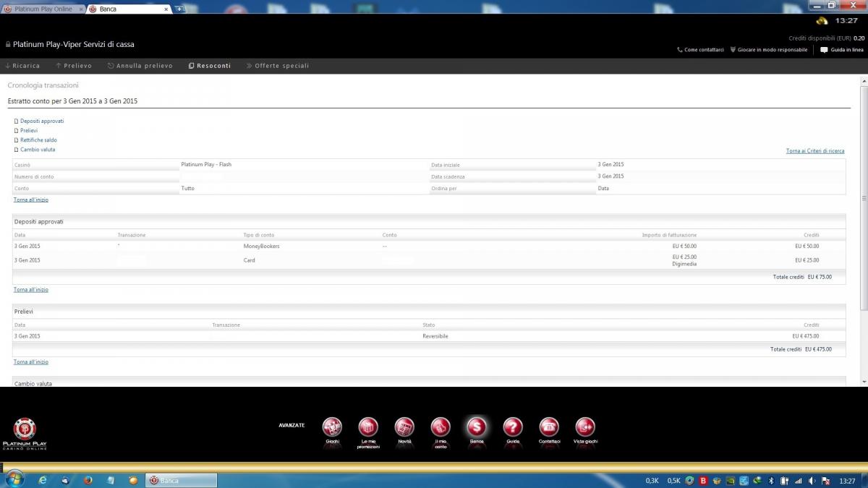Click the Reversibile withdrawal status
This screenshot has height=488, width=868.
pos(435,336)
